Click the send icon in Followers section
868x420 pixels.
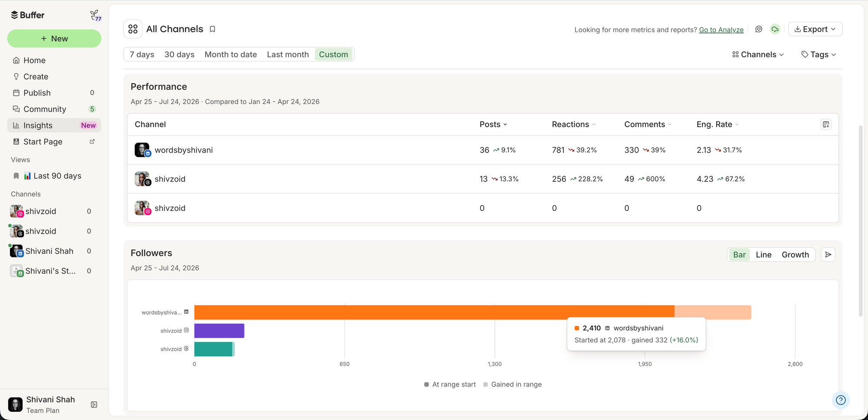point(828,255)
